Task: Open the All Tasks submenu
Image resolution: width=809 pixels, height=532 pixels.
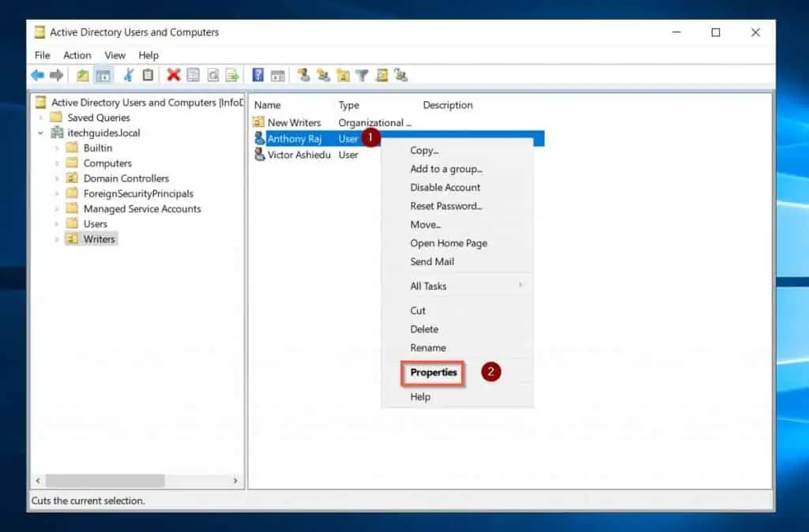Action: (x=457, y=286)
